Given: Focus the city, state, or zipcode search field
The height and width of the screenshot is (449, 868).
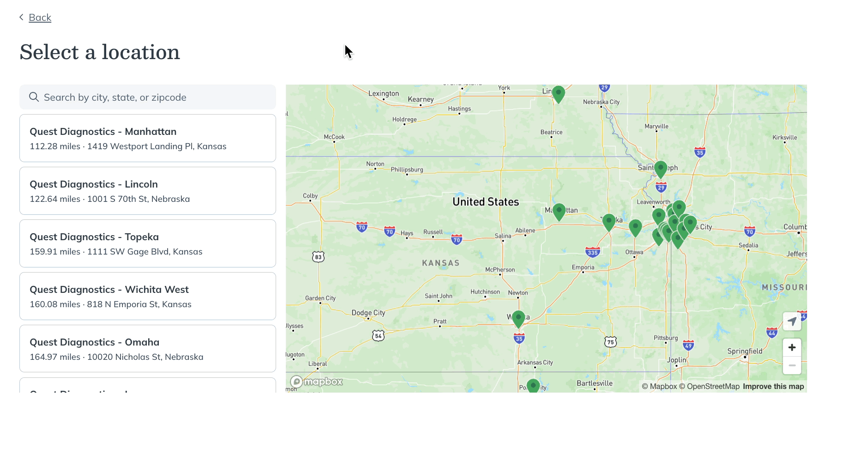Looking at the screenshot, I should click(148, 97).
